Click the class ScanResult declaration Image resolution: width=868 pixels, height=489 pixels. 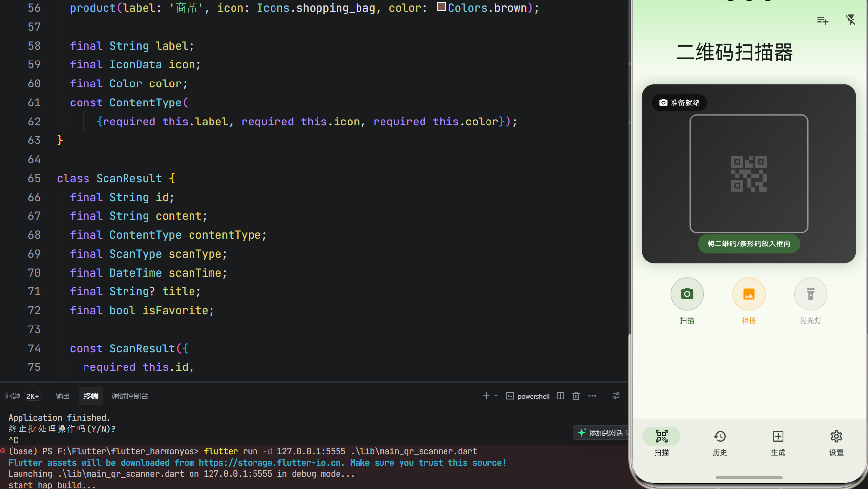click(116, 178)
